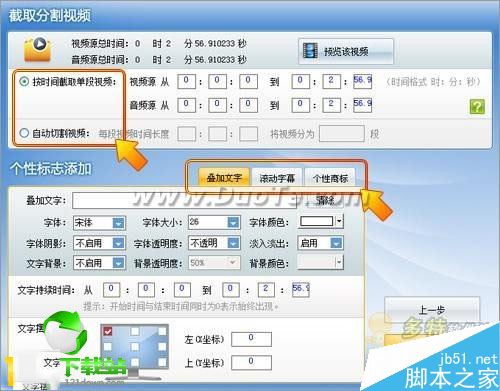This screenshot has width=500, height=391.
Task: Click the green question mark help icon
Action: pyautogui.click(x=477, y=107)
